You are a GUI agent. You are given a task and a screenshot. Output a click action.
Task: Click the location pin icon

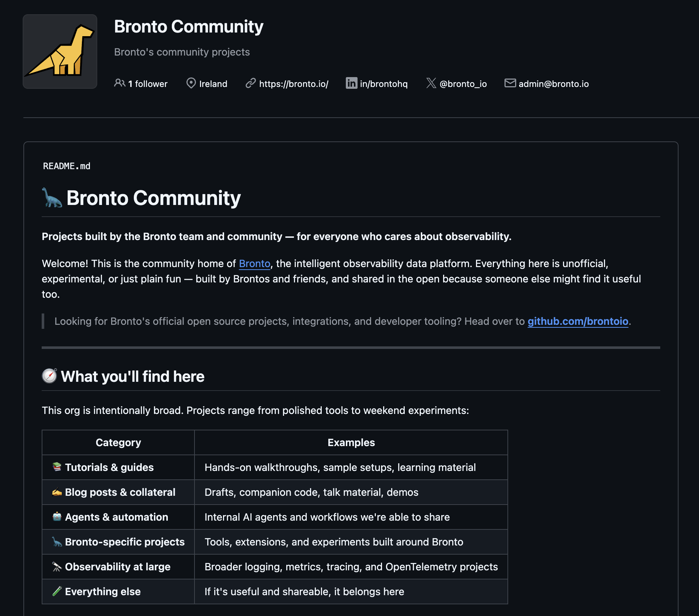(x=191, y=83)
